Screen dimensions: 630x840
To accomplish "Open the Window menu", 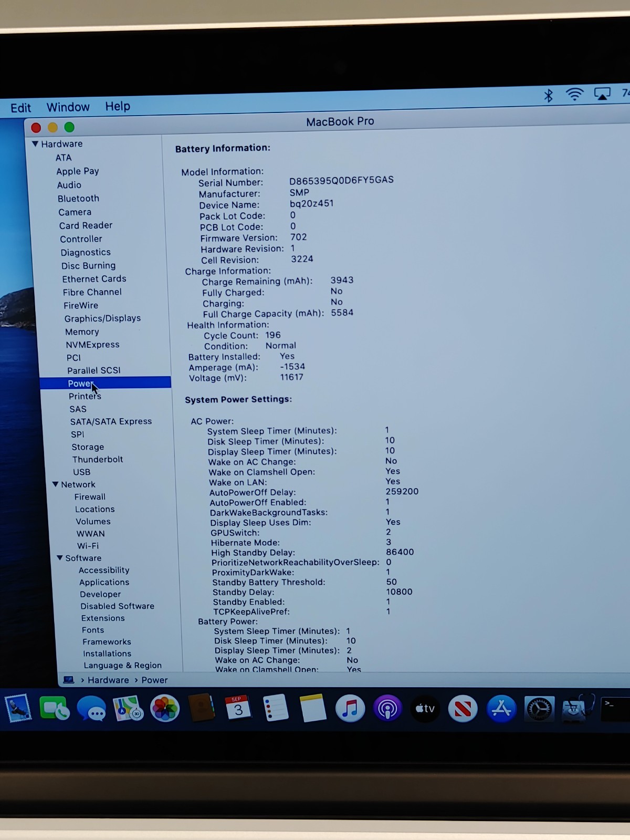I will click(x=68, y=107).
